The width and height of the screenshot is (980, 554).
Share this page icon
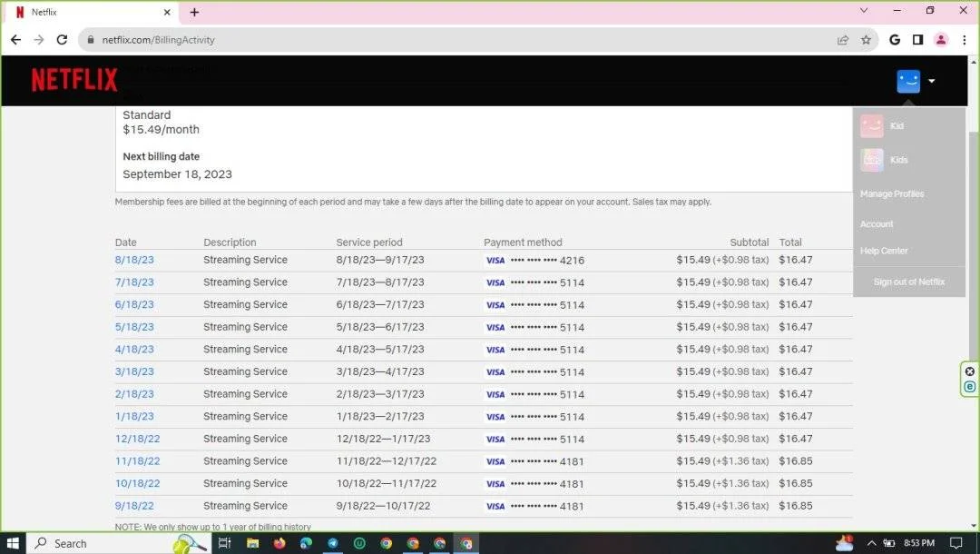(842, 40)
